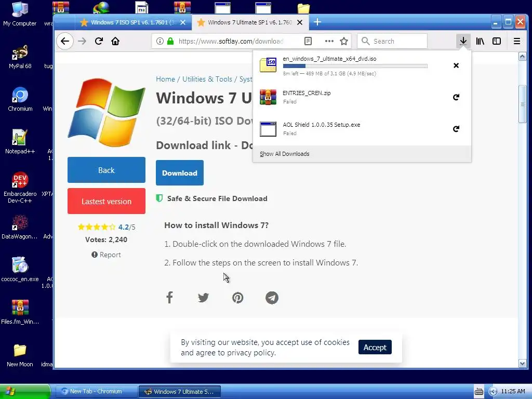Select Chromium desktop shortcut
This screenshot has width=532, height=399.
pos(20,99)
